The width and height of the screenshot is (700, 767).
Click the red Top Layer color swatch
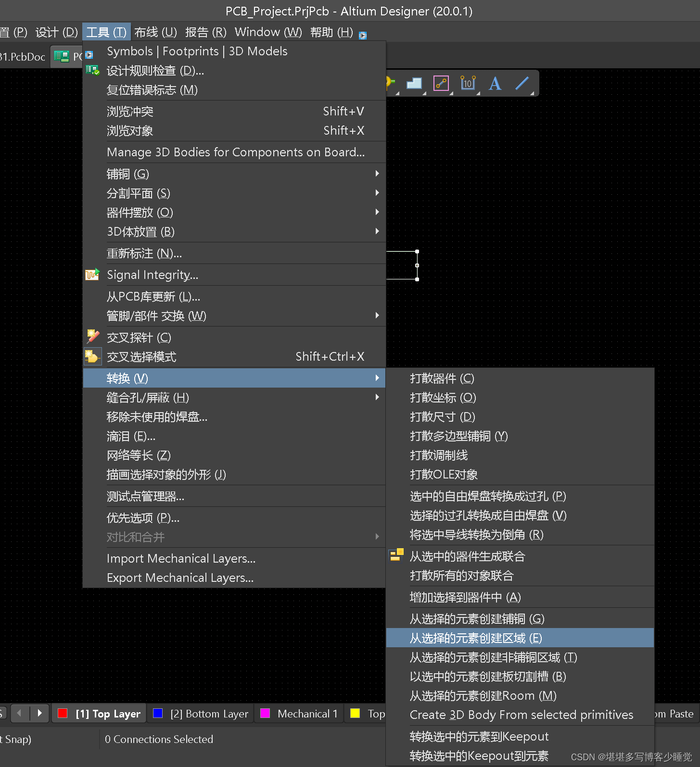(63, 713)
